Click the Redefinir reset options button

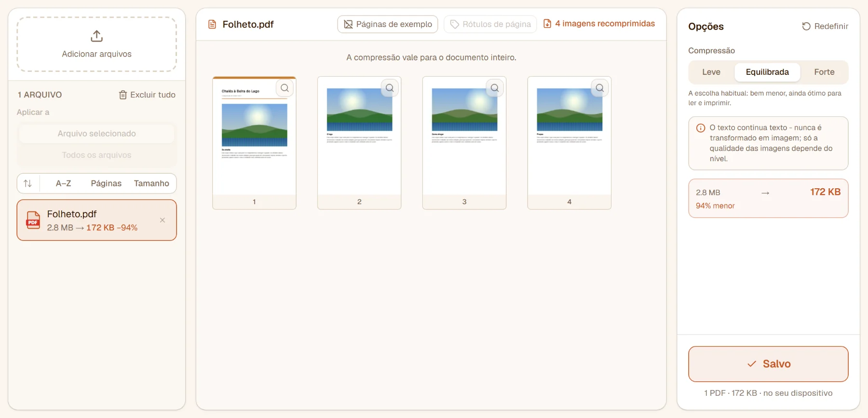825,26
